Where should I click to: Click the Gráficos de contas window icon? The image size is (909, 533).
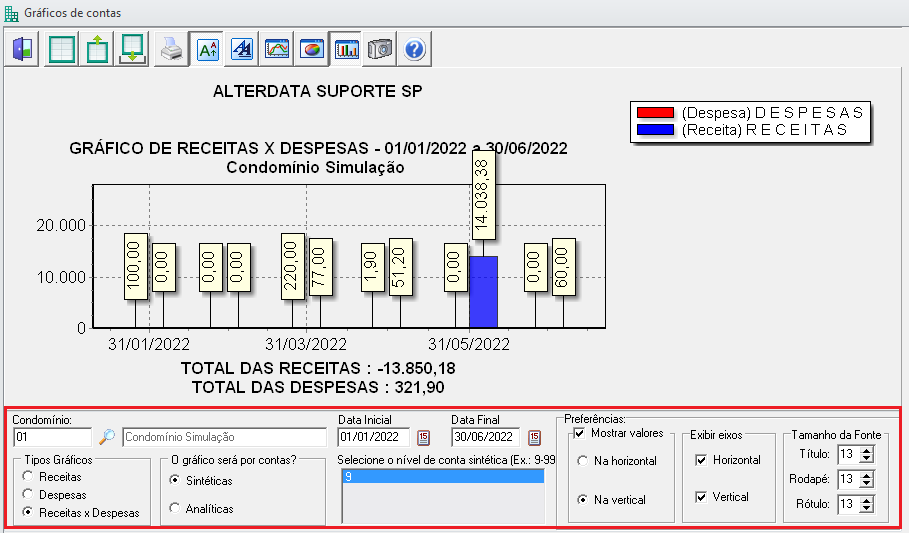(x=11, y=13)
